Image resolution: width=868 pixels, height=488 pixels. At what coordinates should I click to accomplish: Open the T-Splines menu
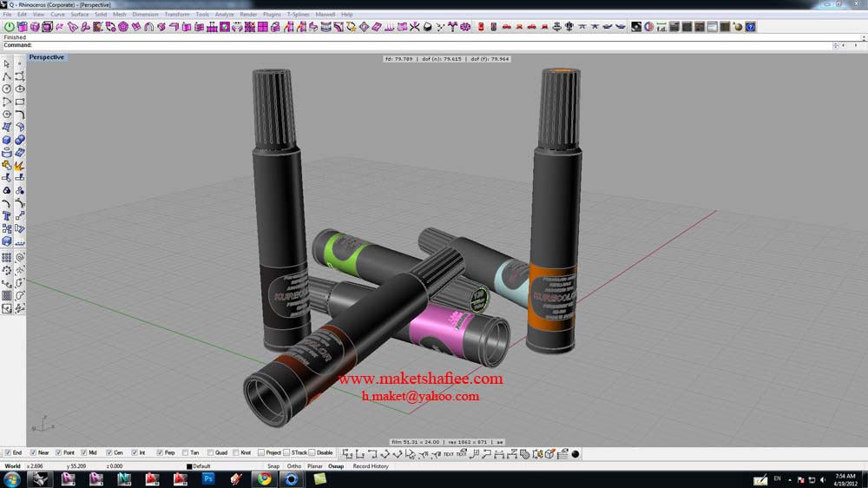298,15
